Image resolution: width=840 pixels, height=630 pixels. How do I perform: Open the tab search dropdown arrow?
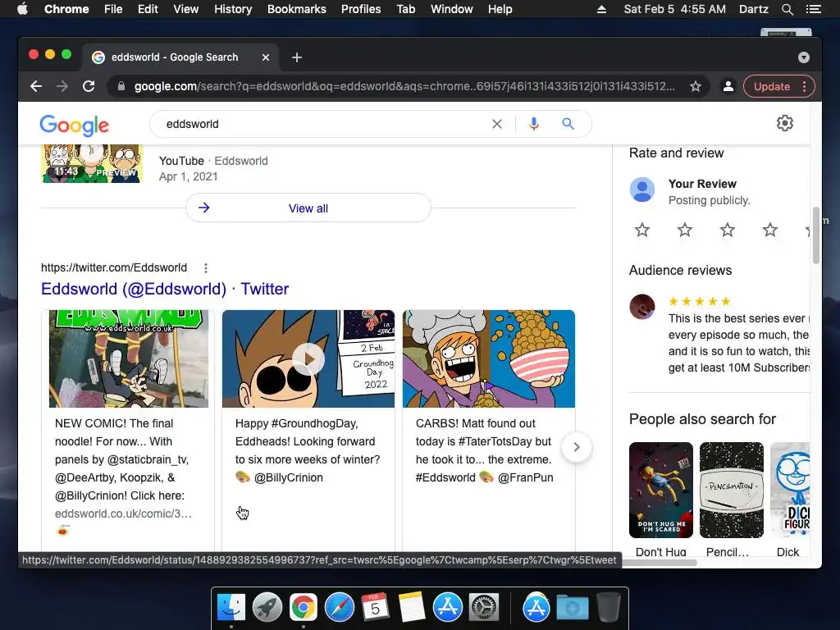tap(804, 57)
